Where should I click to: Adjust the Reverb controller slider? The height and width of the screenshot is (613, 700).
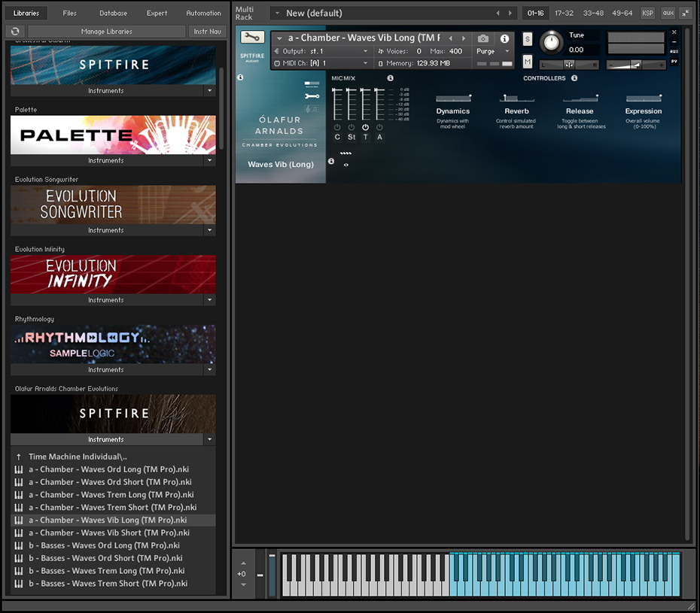pos(516,98)
